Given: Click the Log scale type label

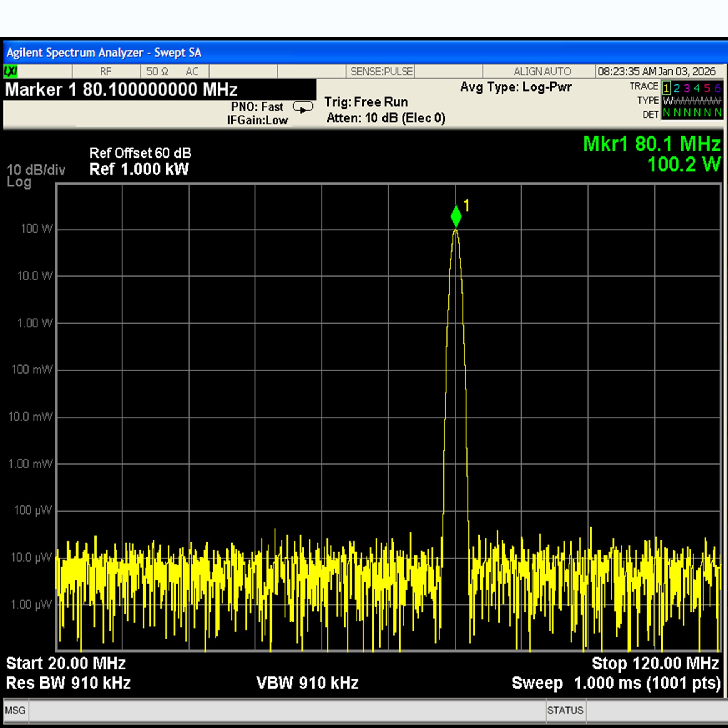Looking at the screenshot, I should tap(19, 182).
